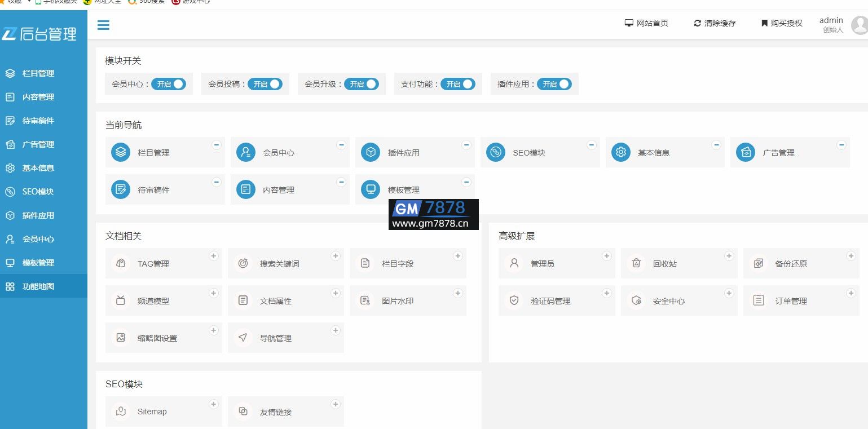Click the 回收站 trash icon

tap(636, 263)
